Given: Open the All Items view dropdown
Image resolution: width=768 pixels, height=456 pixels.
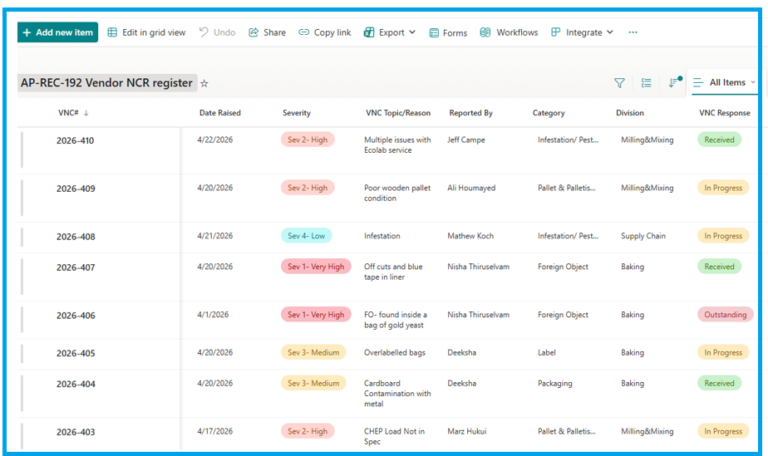Looking at the screenshot, I should pos(725,82).
